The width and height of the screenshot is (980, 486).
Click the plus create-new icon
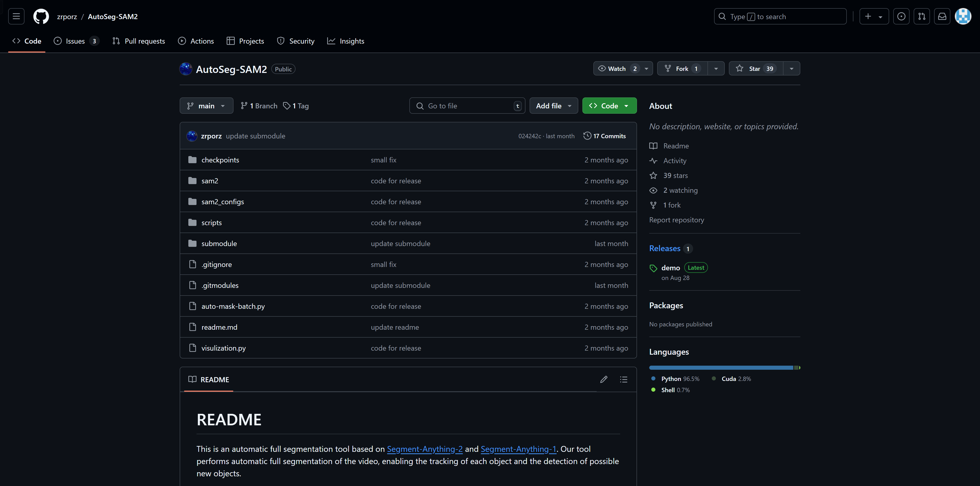[868, 16]
